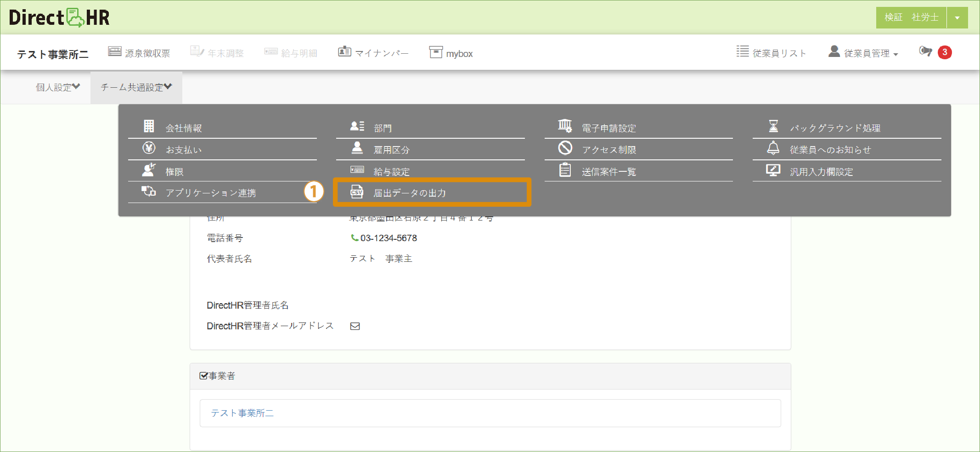
Task: Click the バックグラウンド処理 hourglass icon
Action: point(773,126)
